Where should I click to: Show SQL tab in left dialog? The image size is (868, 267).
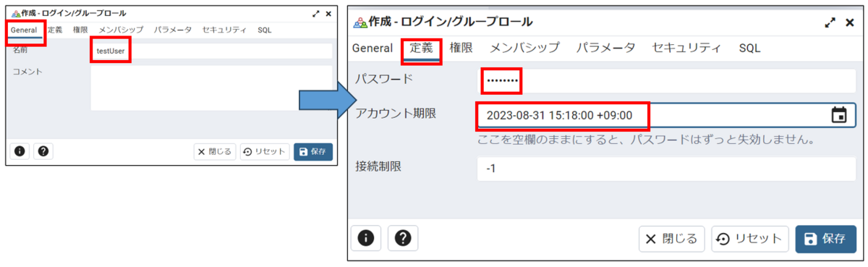264,30
